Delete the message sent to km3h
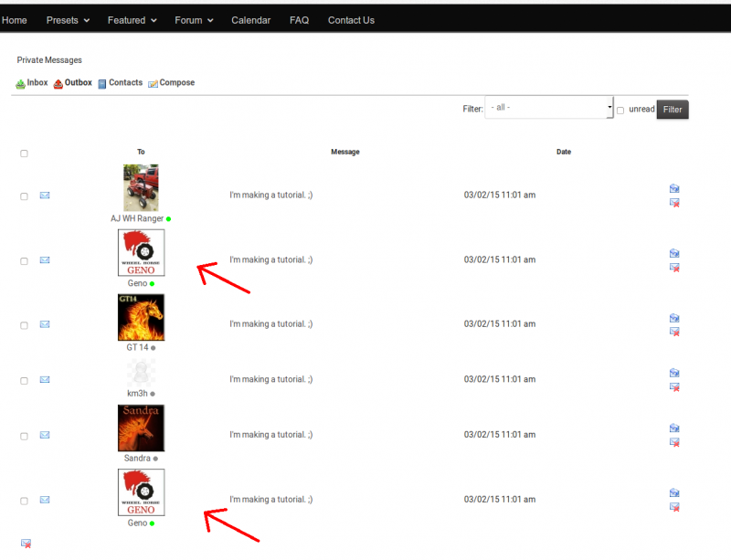This screenshot has width=731, height=560. coord(674,387)
